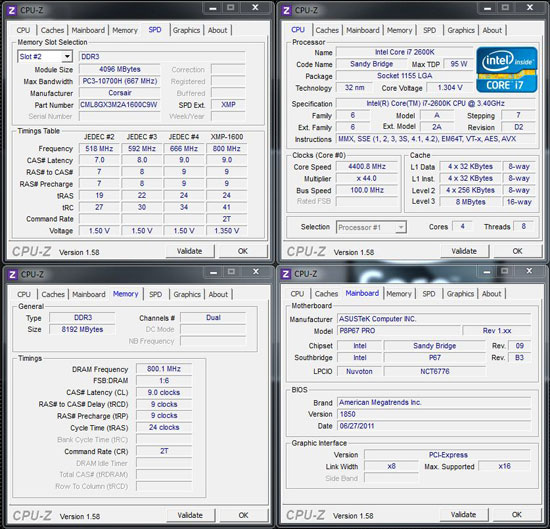
Task: Click processor Name field Intel Core i7 2600K
Action: point(404,52)
